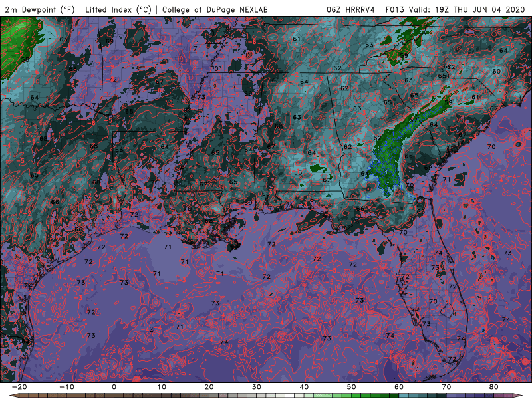This screenshot has height=399, width=532.
Task: Click the 57 dewpoint value in the Georgia green area
Action: pyautogui.click(x=413, y=120)
